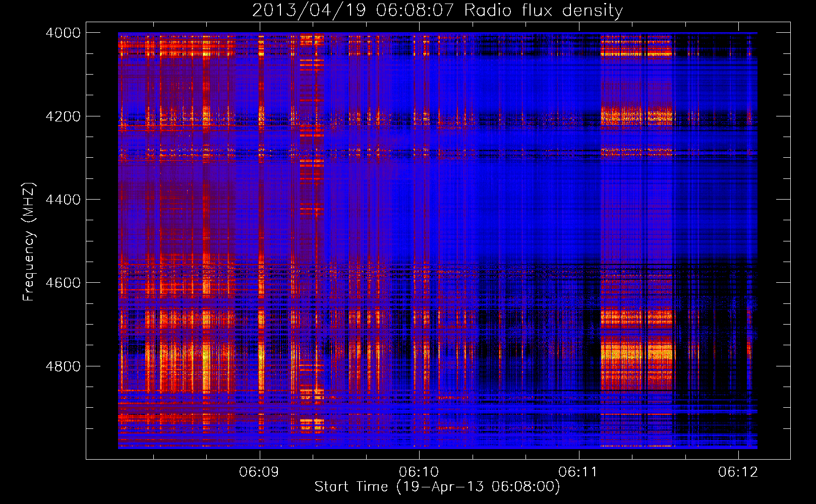This screenshot has width=816, height=504.
Task: Click the 4600 frequency axis label
Action: click(63, 283)
